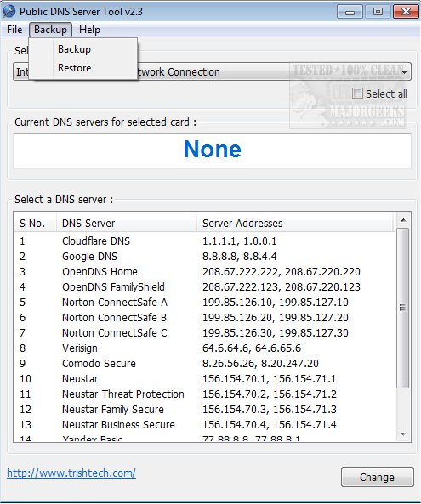Select the OpenDNS Home row

click(205, 272)
